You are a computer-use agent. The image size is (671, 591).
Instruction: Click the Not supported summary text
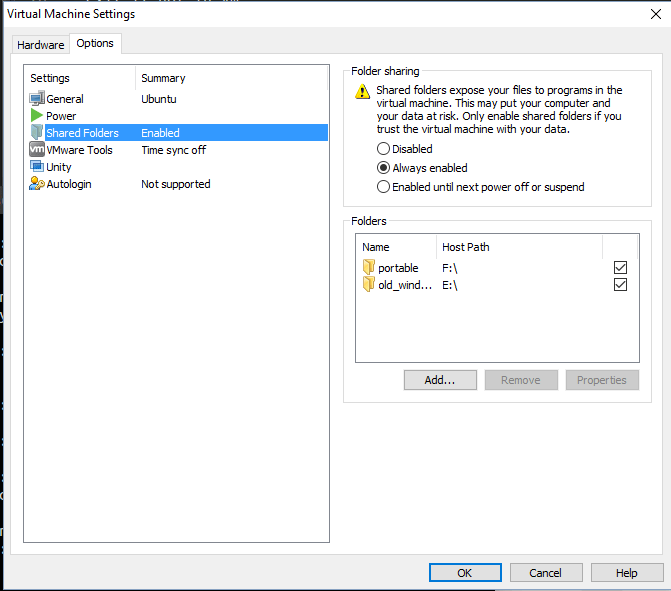point(176,184)
